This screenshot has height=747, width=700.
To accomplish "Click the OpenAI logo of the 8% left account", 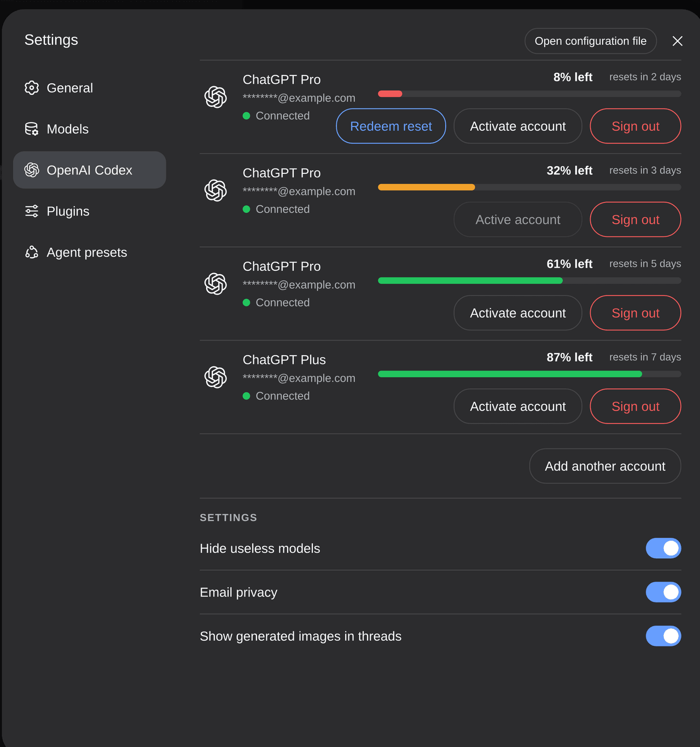I will tap(215, 97).
